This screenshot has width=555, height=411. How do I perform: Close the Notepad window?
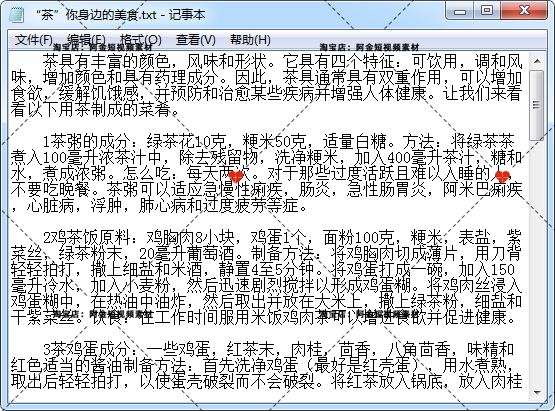coord(524,11)
